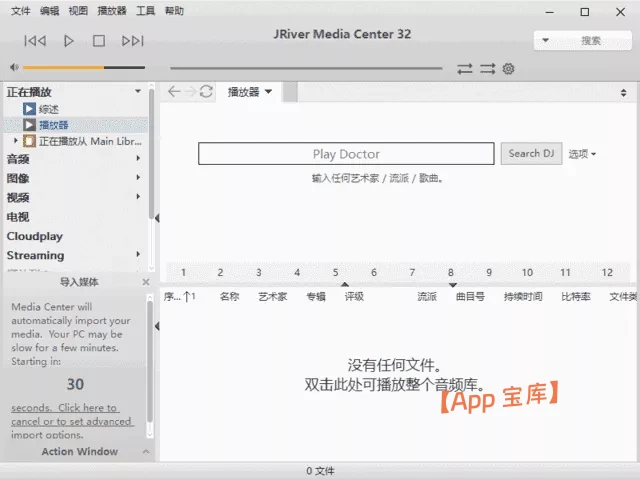
Task: Click the downward marker below the ruler
Action: pos(453,285)
